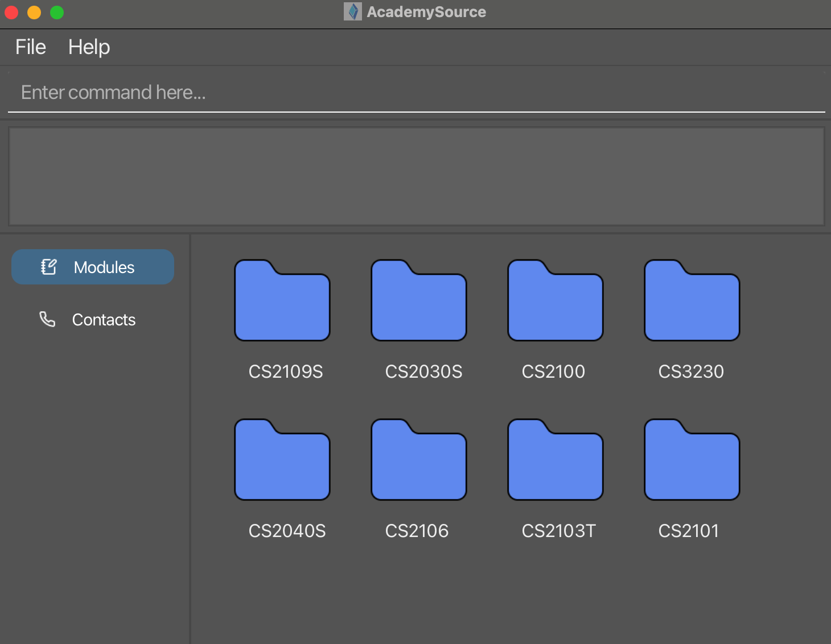Open the CS2030S module folder icon
Image resolution: width=831 pixels, height=644 pixels.
pyautogui.click(x=419, y=301)
